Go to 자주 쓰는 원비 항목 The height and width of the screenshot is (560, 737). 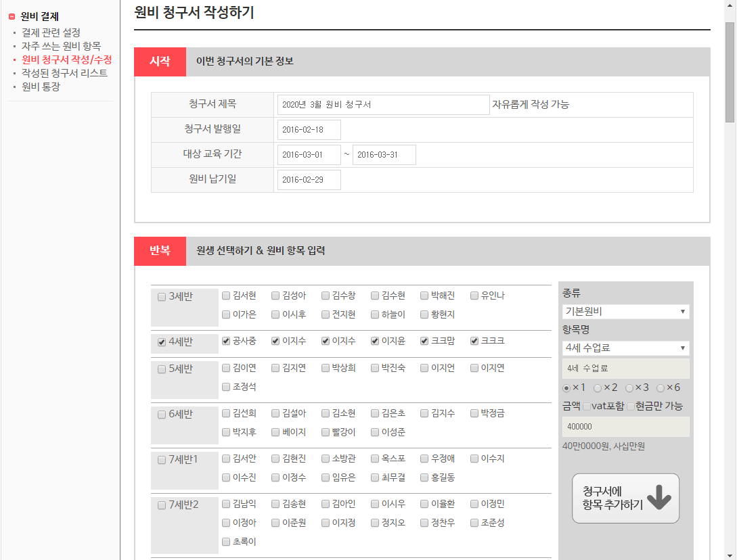tap(61, 46)
